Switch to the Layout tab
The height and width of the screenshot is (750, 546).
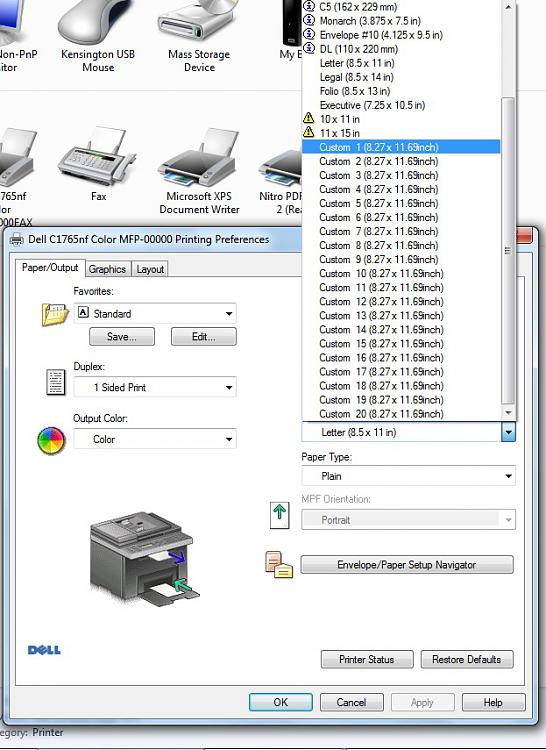coord(150,269)
